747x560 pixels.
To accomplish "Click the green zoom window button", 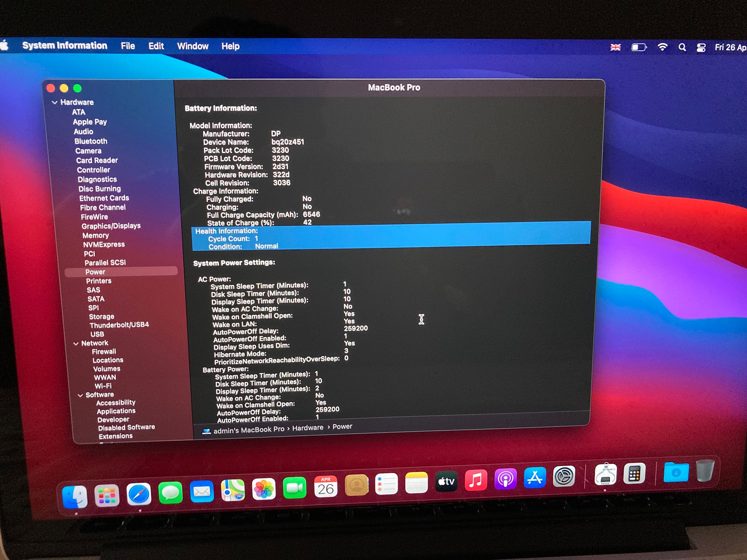I will (x=77, y=89).
